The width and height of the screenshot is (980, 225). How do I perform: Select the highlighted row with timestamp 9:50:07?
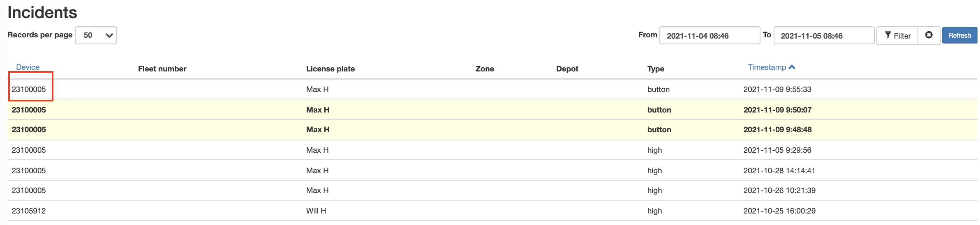pos(492,110)
